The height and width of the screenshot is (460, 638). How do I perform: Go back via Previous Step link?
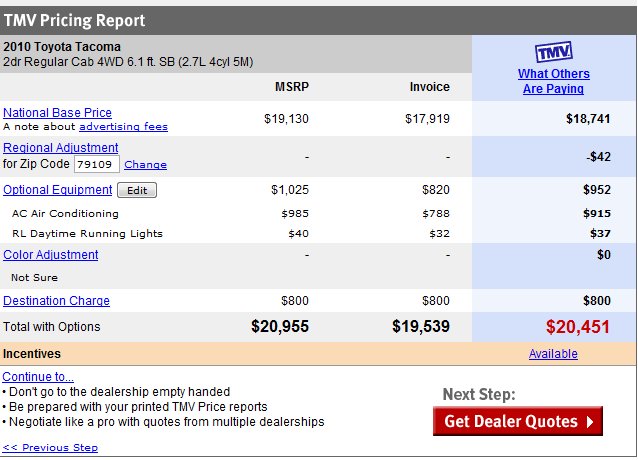[x=50, y=447]
